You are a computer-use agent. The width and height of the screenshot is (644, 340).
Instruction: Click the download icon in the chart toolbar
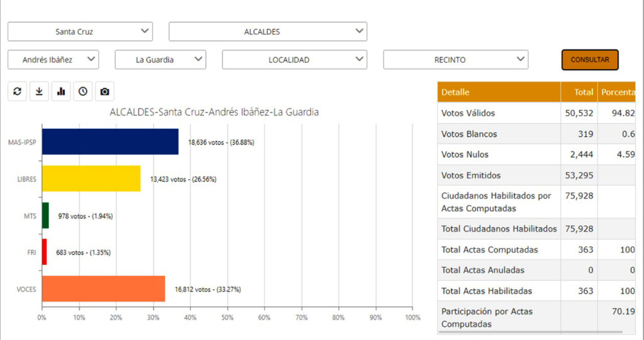click(39, 92)
